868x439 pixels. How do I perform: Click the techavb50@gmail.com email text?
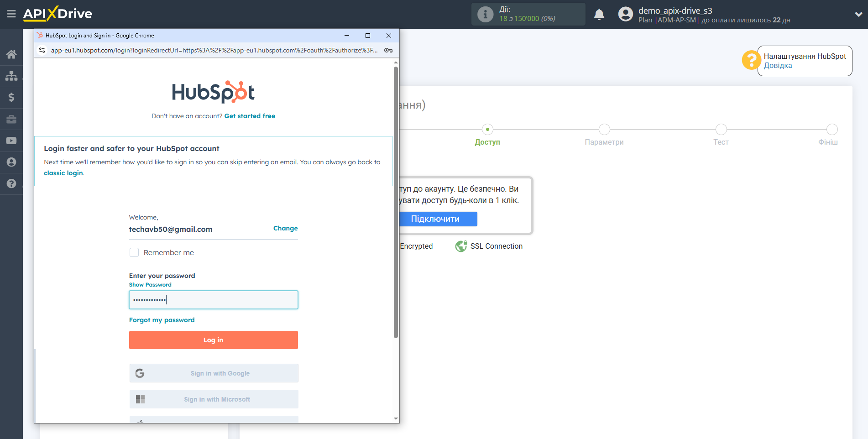tap(171, 229)
